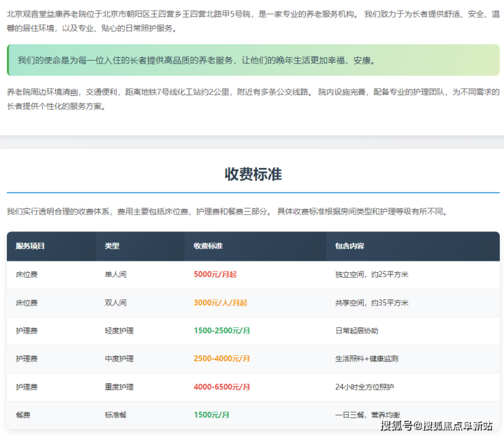Select the orange 3000元/人/月起 price

pos(220,302)
